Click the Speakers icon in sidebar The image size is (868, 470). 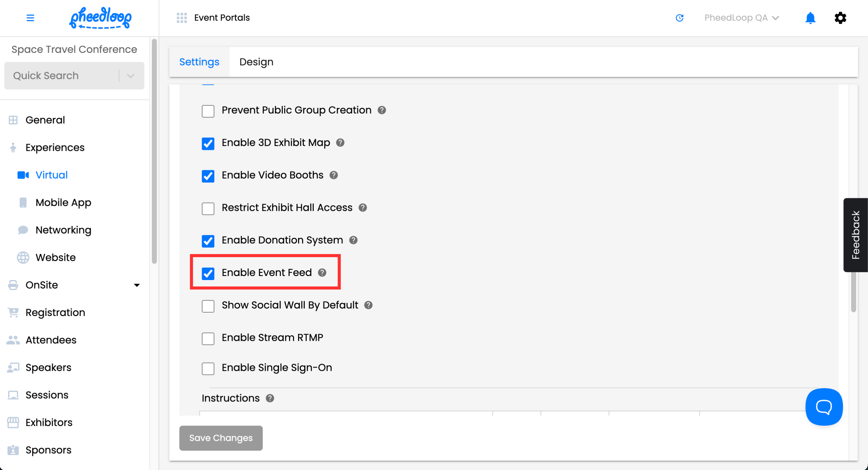[x=13, y=368]
